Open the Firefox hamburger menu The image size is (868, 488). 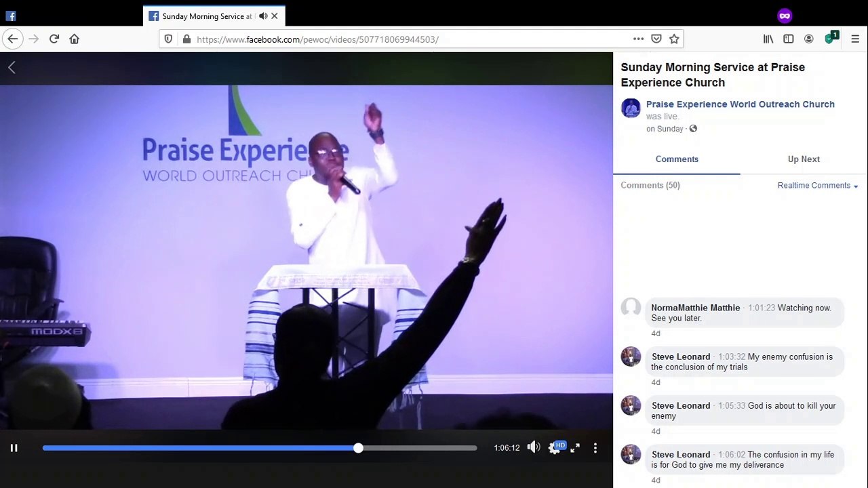point(855,39)
